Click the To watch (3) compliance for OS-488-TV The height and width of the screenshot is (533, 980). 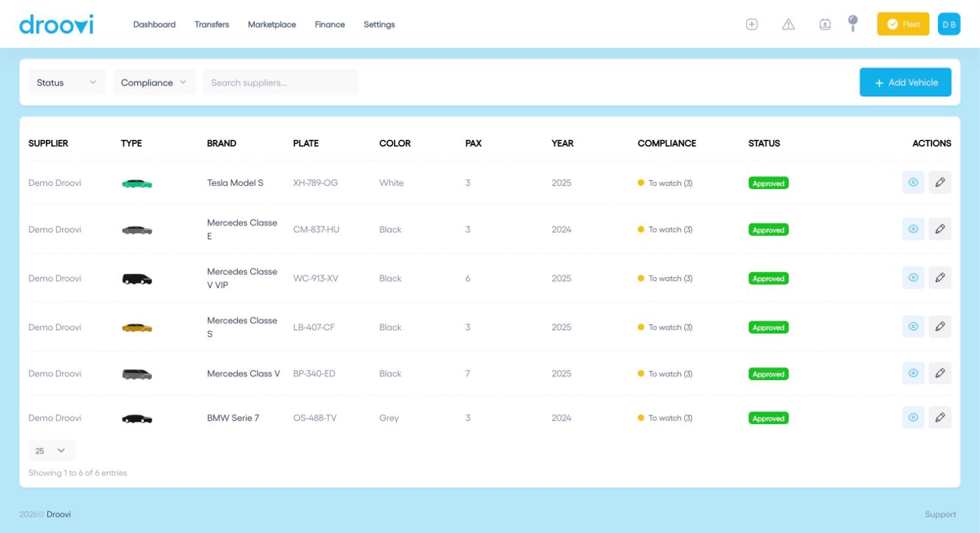pyautogui.click(x=665, y=418)
